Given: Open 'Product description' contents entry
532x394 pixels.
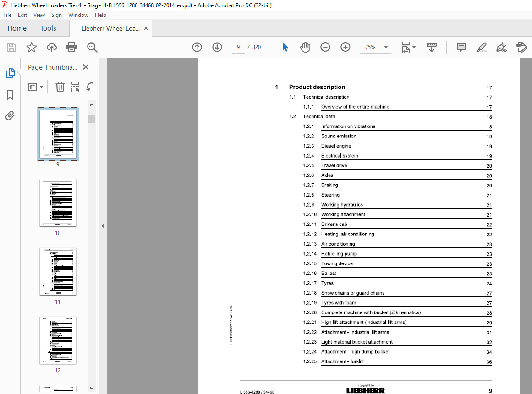Looking at the screenshot, I should tap(317, 87).
